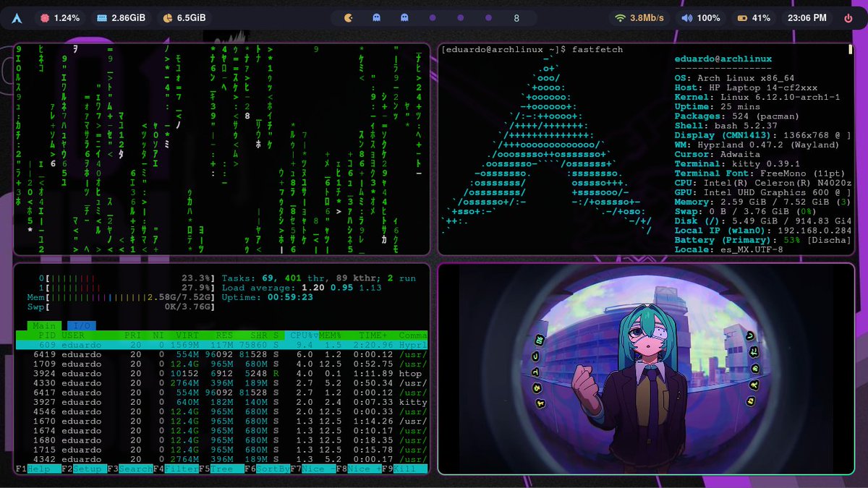Sort htop by the VIRT column header

pyautogui.click(x=187, y=335)
